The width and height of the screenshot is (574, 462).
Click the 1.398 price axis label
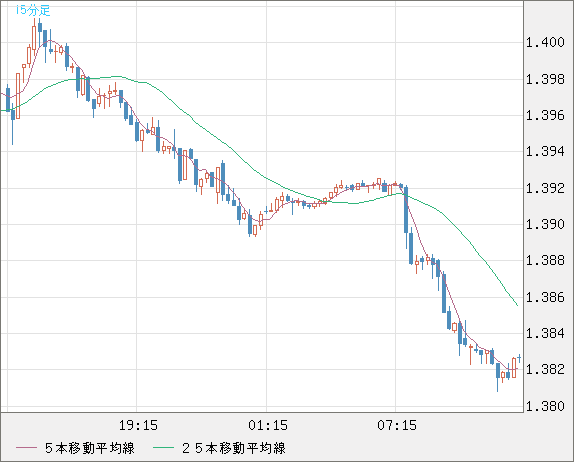coord(545,79)
